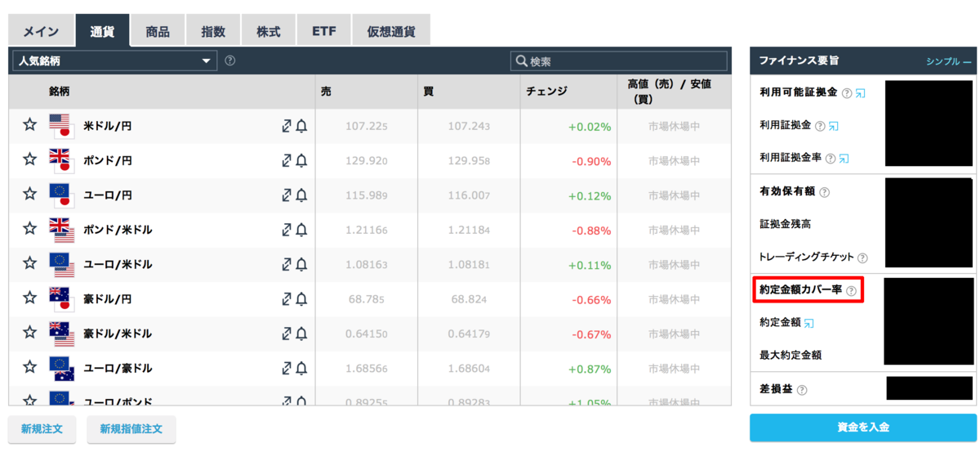980x457 pixels.
Task: Open detail link icon beside 利用可能証拠金
Action: point(861,93)
